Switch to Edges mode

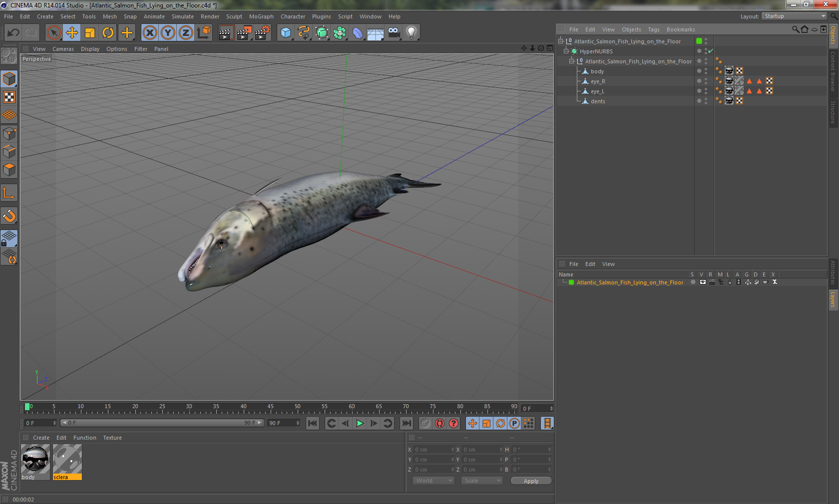pyautogui.click(x=9, y=151)
